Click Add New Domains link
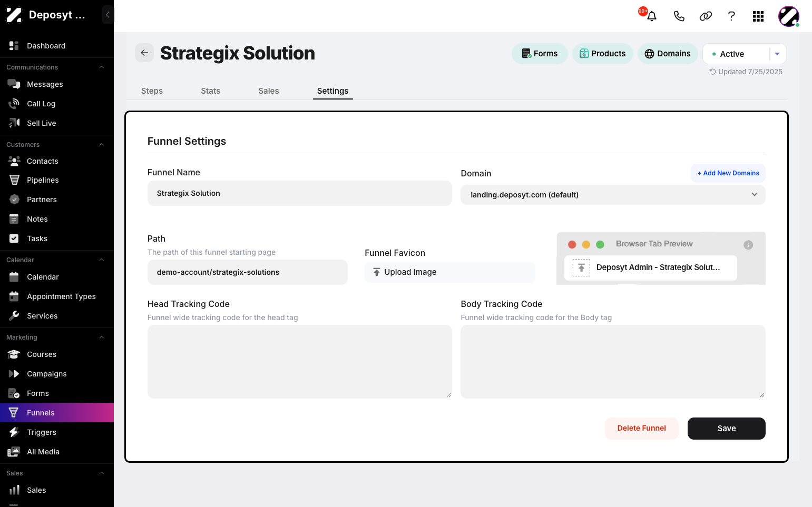812x507 pixels. click(x=728, y=173)
